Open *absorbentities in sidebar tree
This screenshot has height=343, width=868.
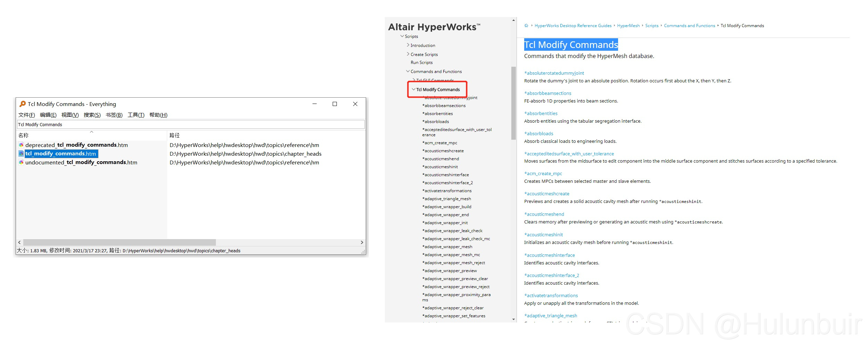438,114
